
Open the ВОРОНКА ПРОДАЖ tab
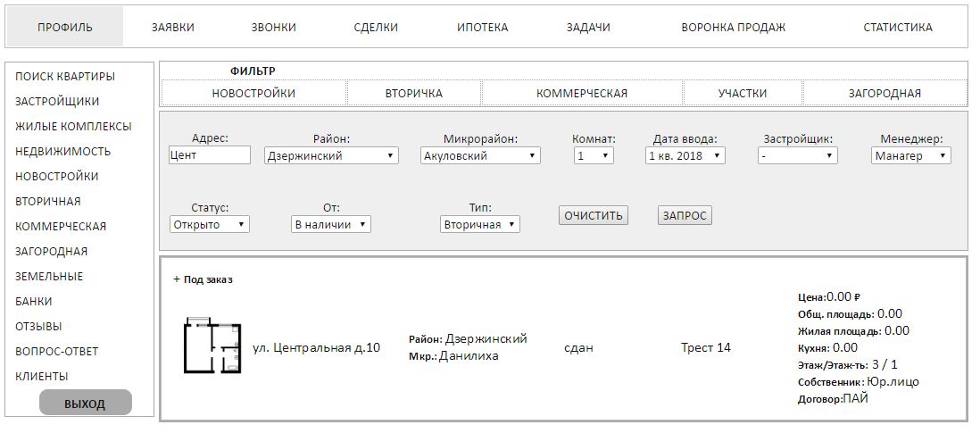[733, 28]
